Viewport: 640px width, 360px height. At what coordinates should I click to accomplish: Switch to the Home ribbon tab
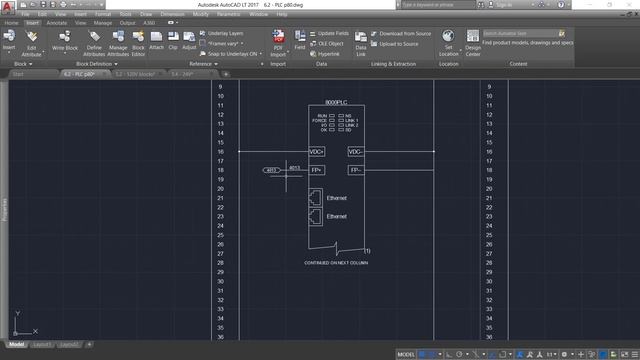pyautogui.click(x=11, y=23)
